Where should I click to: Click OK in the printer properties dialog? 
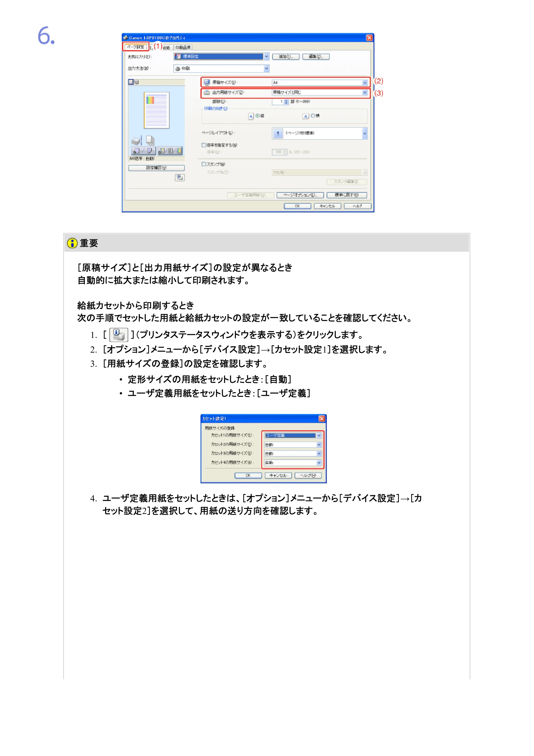(297, 206)
